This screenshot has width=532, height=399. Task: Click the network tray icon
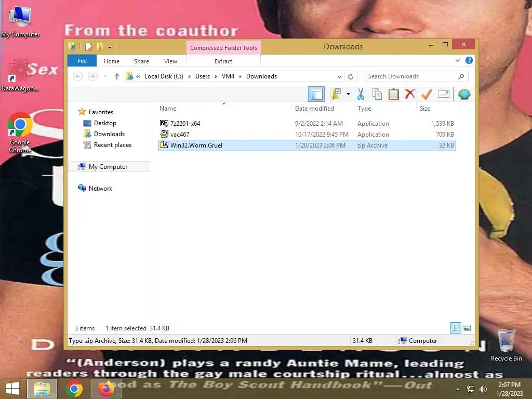tap(471, 389)
